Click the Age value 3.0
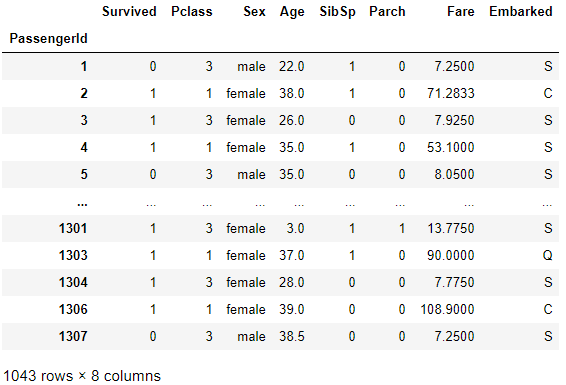 (x=295, y=228)
